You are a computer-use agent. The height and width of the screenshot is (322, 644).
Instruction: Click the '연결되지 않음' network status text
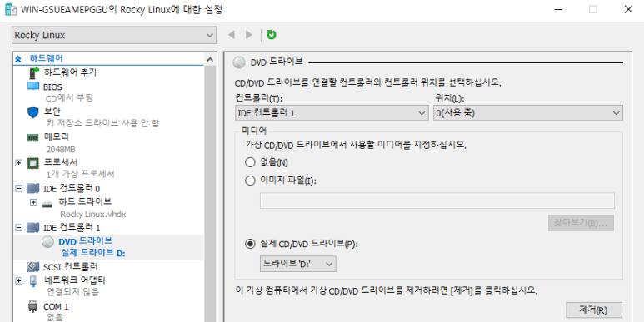click(x=72, y=292)
